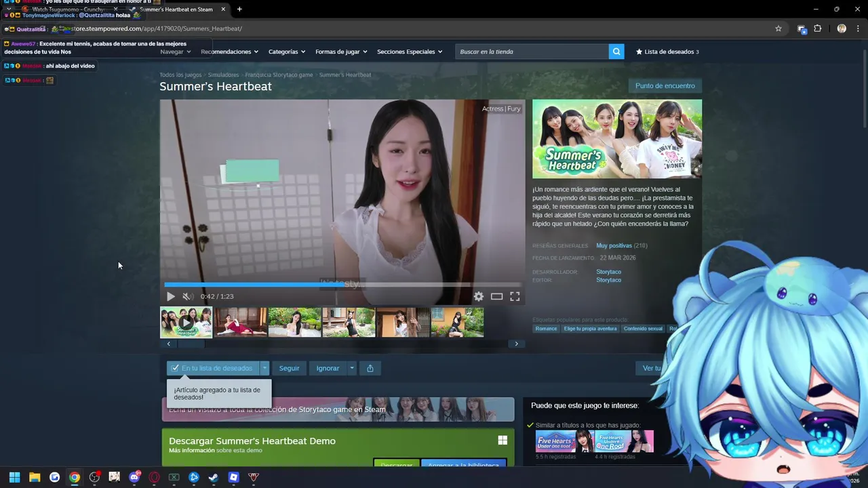Open File Explorer from the taskbar
868x488 pixels.
point(35,477)
